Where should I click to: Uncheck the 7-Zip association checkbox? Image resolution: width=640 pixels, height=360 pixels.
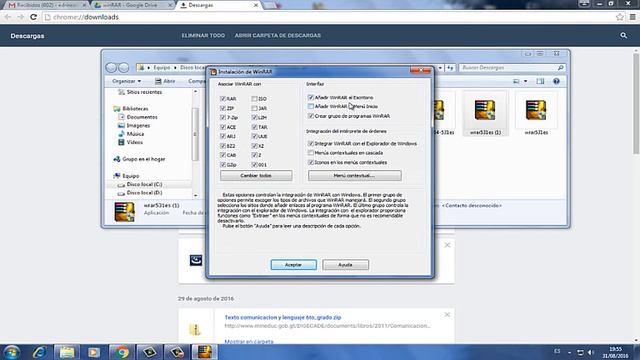tap(223, 118)
